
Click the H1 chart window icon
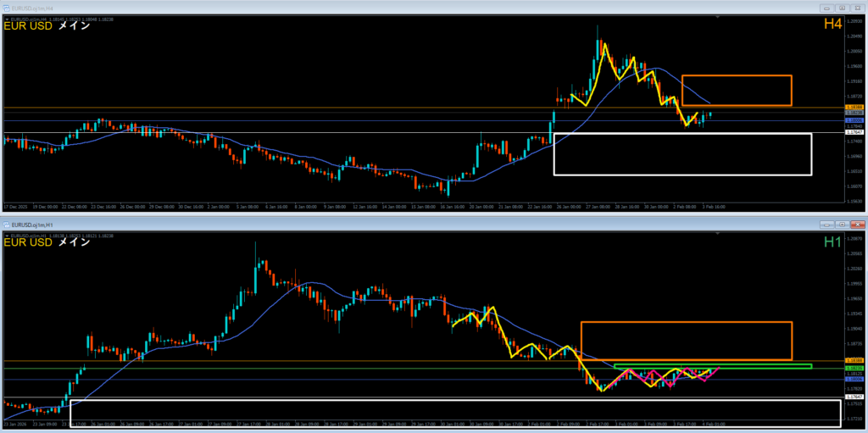[x=7, y=225]
